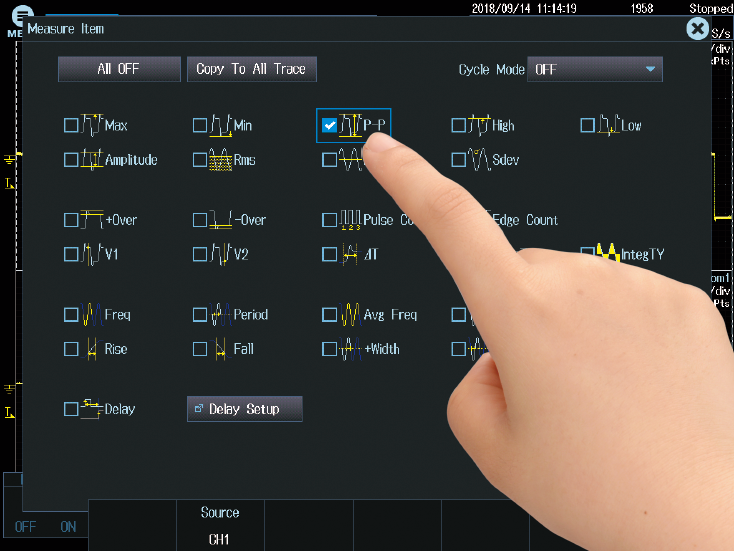Click the Measure Item title text
This screenshot has height=551, width=734.
[66, 29]
